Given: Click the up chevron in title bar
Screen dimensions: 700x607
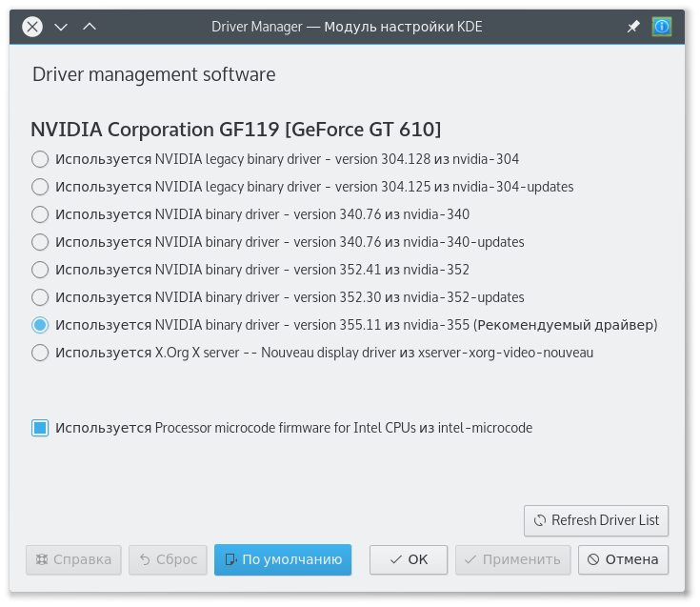Looking at the screenshot, I should point(90,27).
